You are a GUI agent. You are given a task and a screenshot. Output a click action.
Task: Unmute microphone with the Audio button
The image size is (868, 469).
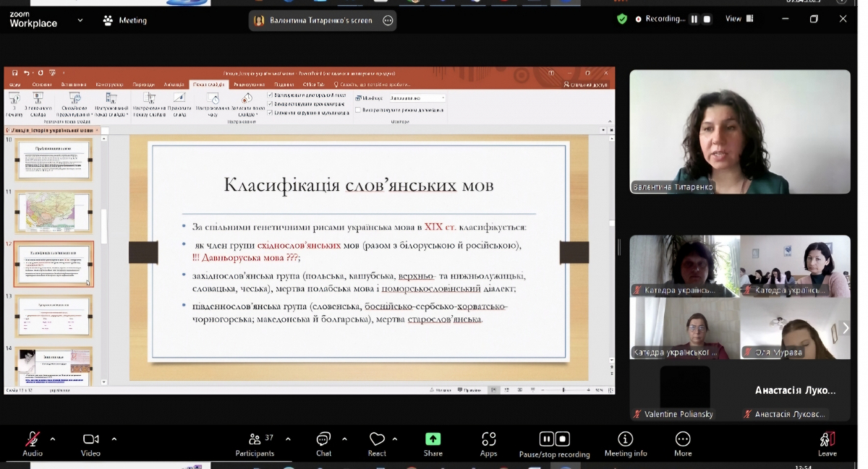click(33, 443)
